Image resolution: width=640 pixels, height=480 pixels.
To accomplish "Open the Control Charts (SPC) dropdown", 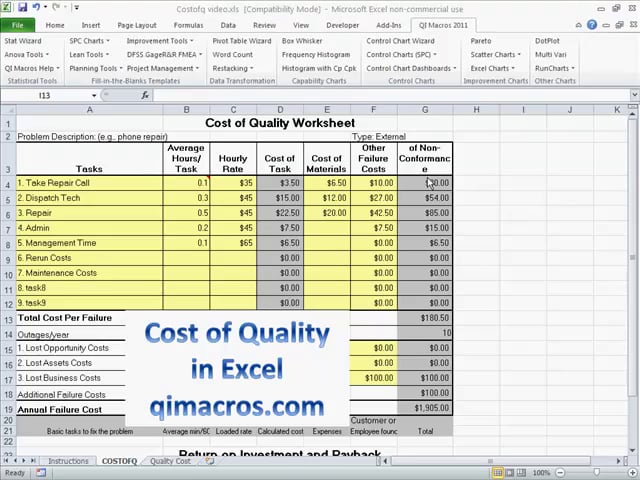I will [x=401, y=55].
